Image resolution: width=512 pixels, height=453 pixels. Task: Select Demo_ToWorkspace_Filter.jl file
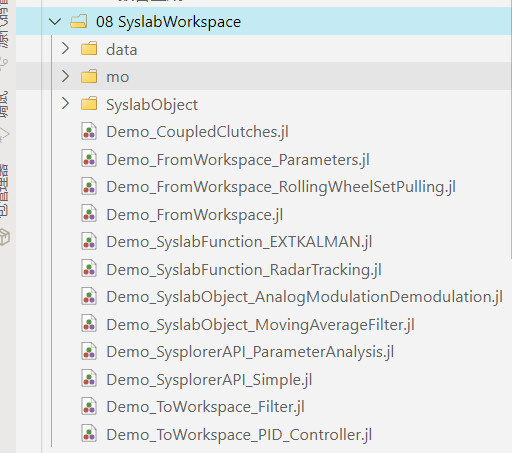pyautogui.click(x=205, y=407)
